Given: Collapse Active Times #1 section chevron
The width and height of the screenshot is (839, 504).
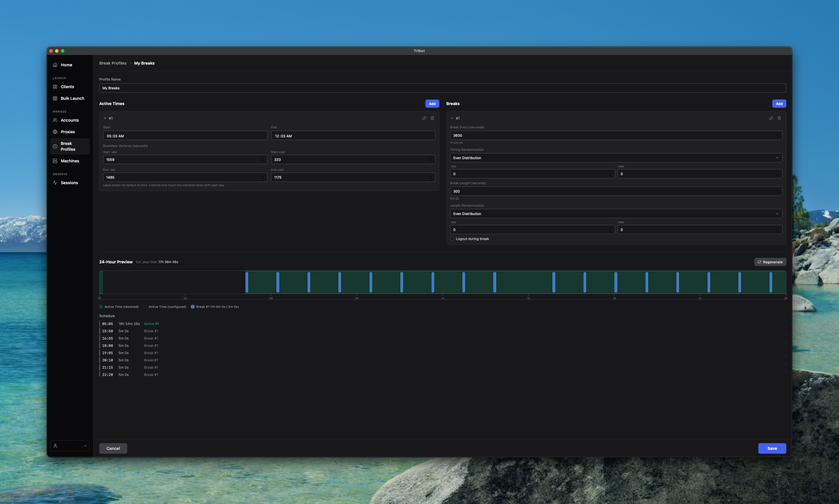Looking at the screenshot, I should (105, 118).
